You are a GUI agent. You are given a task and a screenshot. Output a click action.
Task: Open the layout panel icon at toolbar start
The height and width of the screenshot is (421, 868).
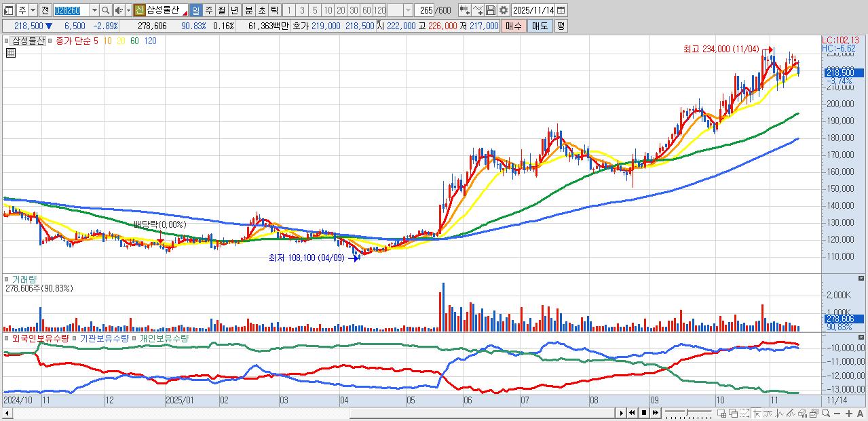(x=9, y=10)
